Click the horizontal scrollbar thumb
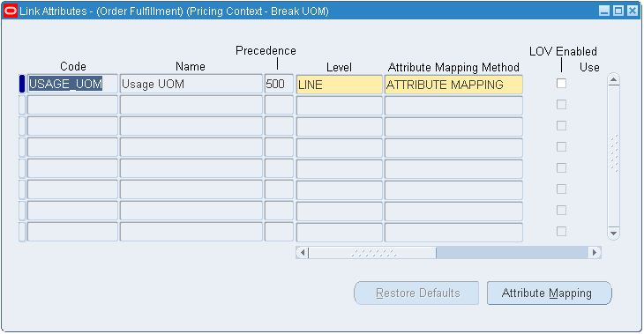 coord(372,253)
